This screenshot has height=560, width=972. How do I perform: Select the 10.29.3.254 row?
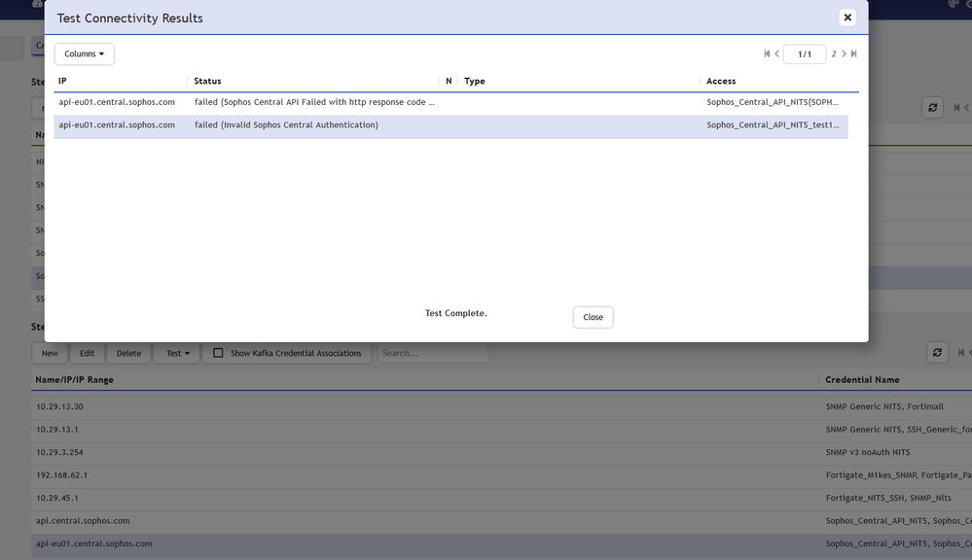click(x=501, y=453)
